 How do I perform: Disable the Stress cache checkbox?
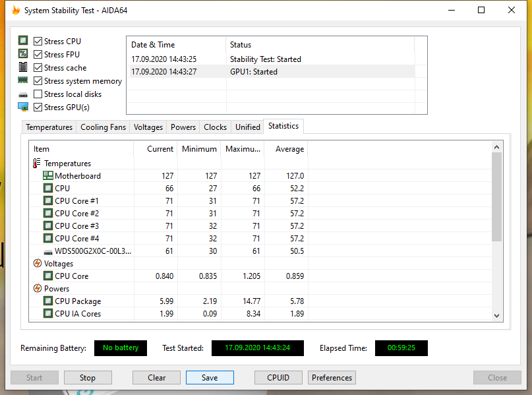[38, 67]
